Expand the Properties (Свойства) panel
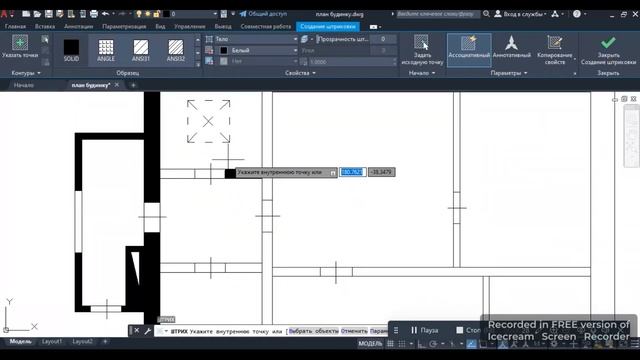 300,73
